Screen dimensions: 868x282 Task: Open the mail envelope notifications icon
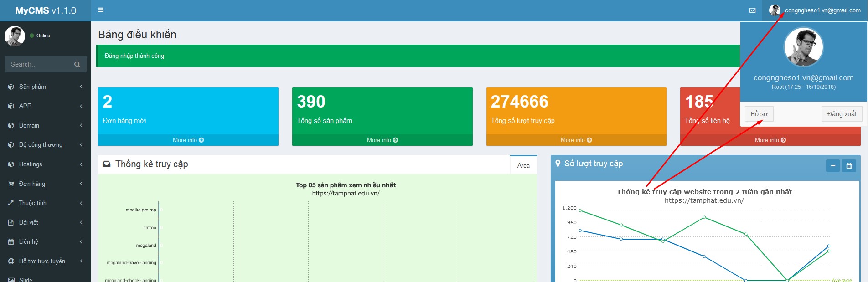click(x=752, y=10)
